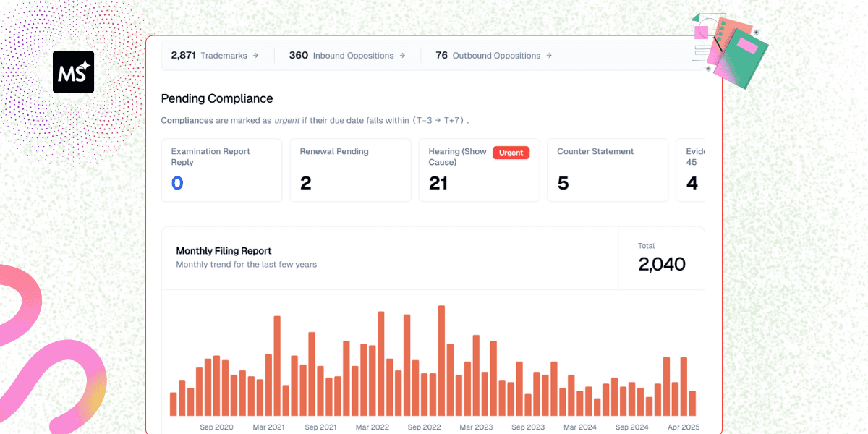
Task: Click the Total 2,040 figure
Action: click(x=661, y=264)
